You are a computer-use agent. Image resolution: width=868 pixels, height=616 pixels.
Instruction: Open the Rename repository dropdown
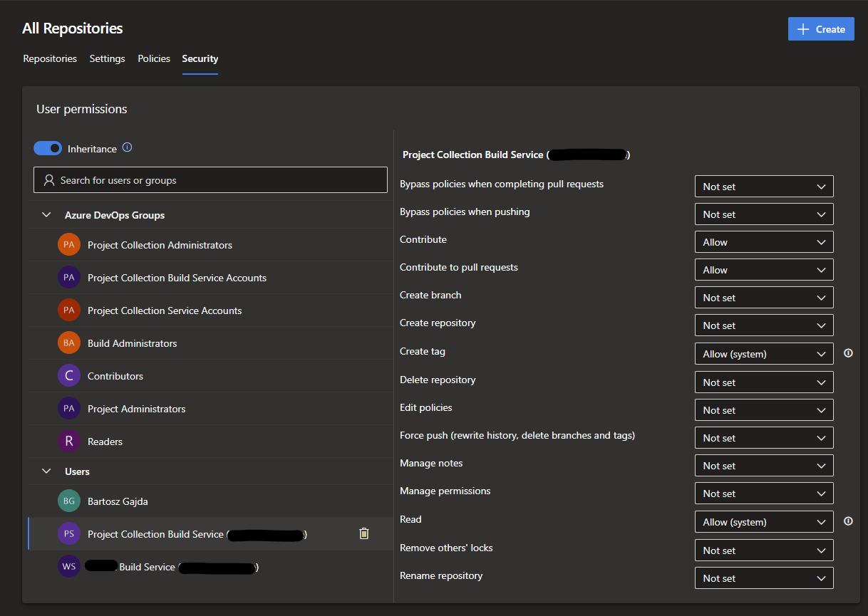764,578
